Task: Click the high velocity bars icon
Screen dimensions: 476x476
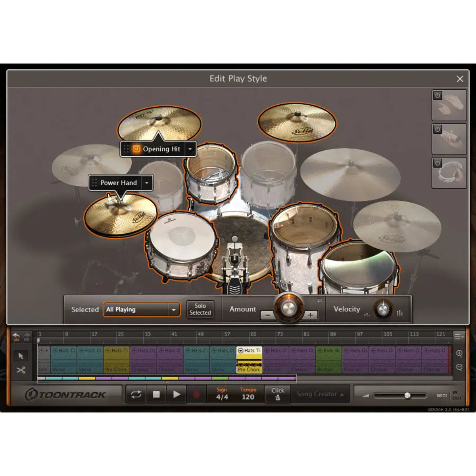Action: point(399,313)
